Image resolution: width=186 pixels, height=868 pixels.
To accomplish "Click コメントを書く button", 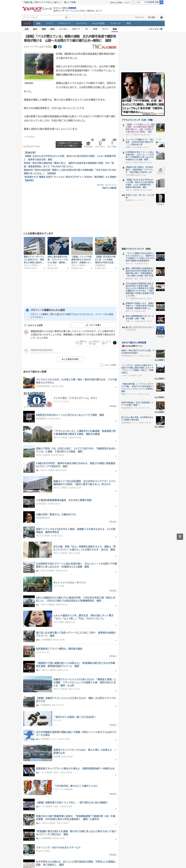I will coord(93,325).
